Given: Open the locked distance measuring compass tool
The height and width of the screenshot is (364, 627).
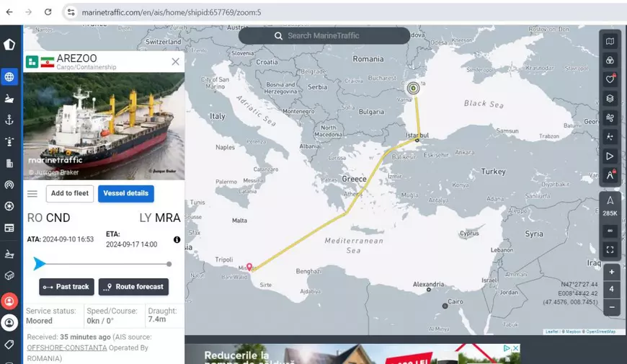Looking at the screenshot, I should pyautogui.click(x=610, y=175).
